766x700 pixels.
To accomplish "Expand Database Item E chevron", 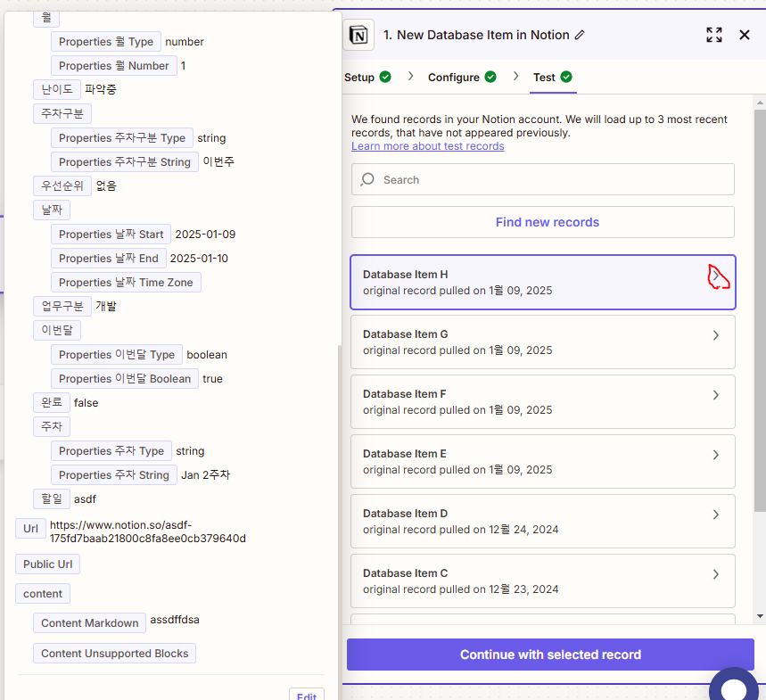I will [716, 455].
